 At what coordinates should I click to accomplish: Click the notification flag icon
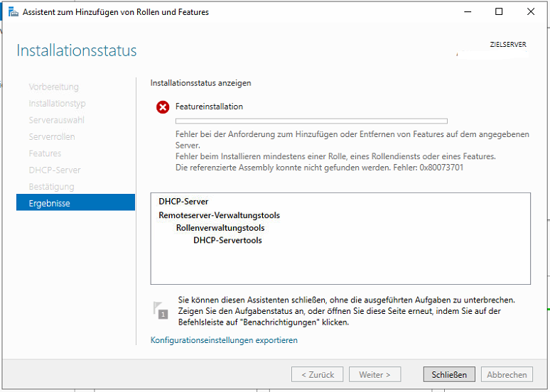(161, 310)
